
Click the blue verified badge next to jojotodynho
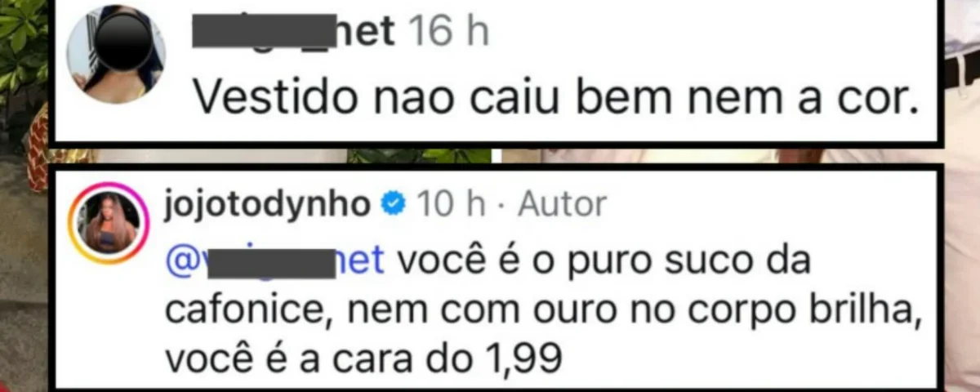point(394,204)
